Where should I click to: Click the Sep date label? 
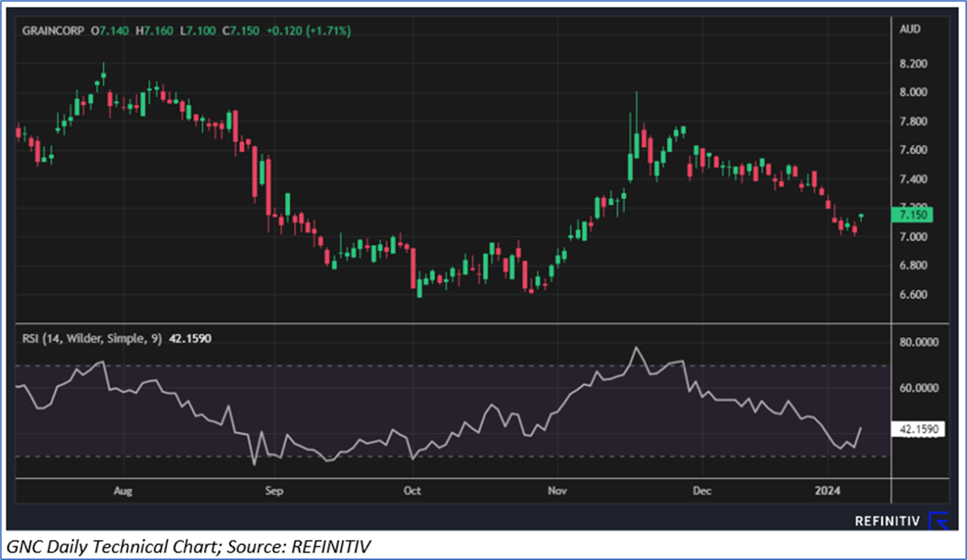275,491
